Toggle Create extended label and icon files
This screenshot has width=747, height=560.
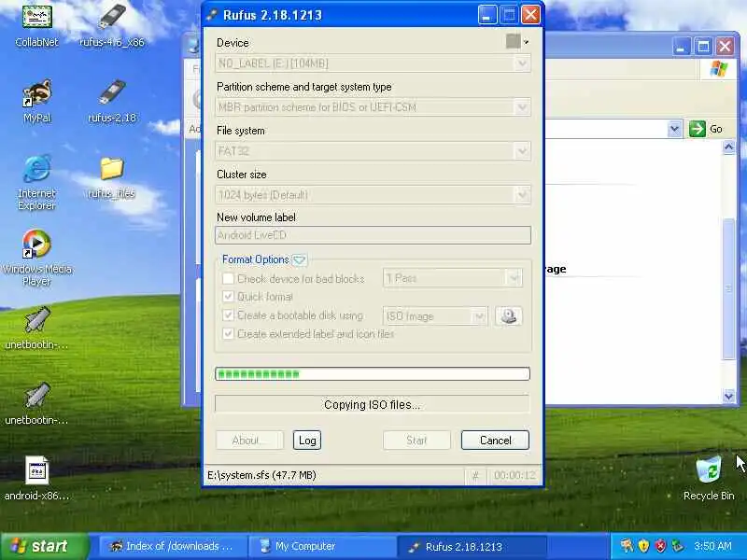pos(228,334)
